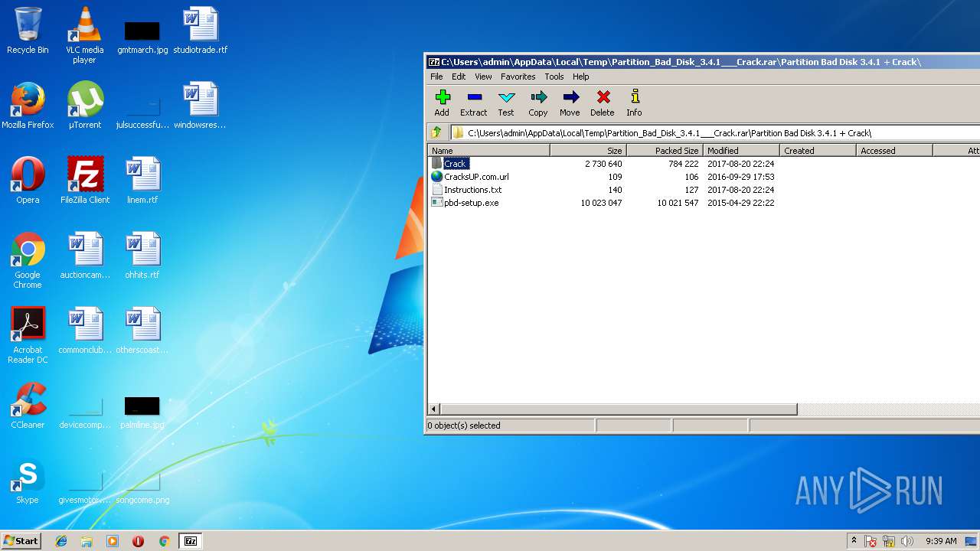Viewport: 980px width, 551px height.
Task: Open the Start menu
Action: pos(21,541)
